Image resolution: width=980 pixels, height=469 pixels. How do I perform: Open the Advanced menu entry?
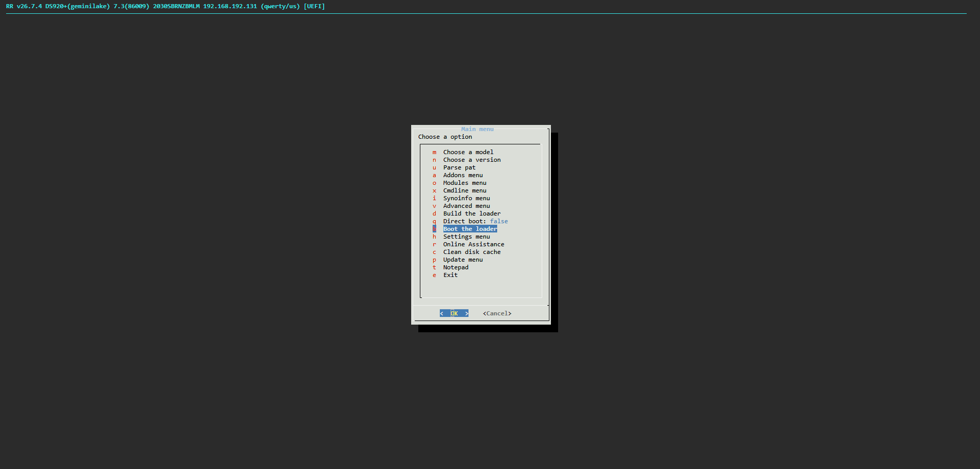[466, 206]
